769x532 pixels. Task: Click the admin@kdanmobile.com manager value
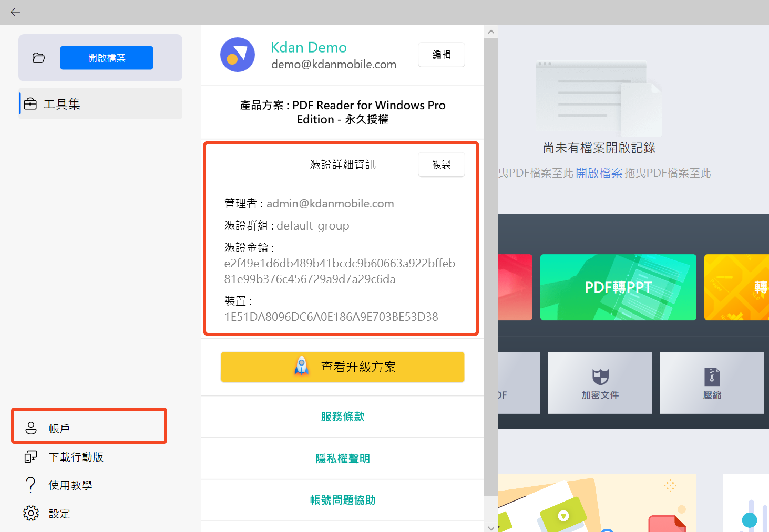click(330, 203)
